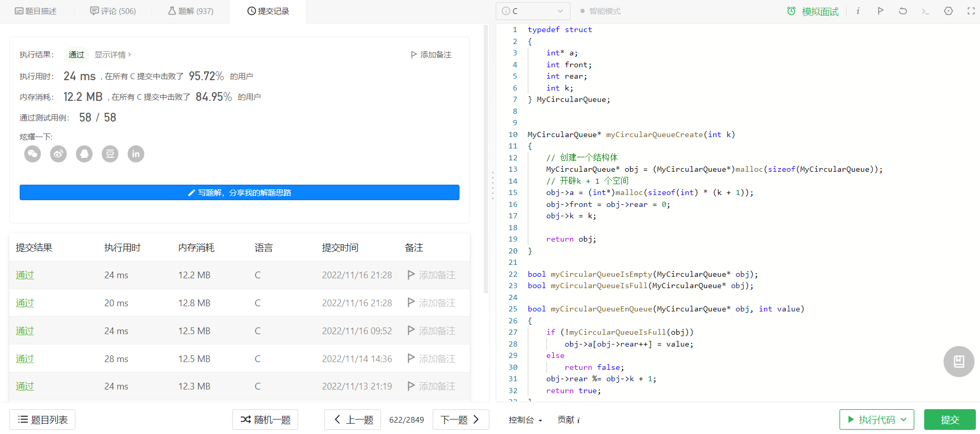Screen dimensions: 980x434
Task: Open the 20 ms passed submission record
Action: coord(239,303)
